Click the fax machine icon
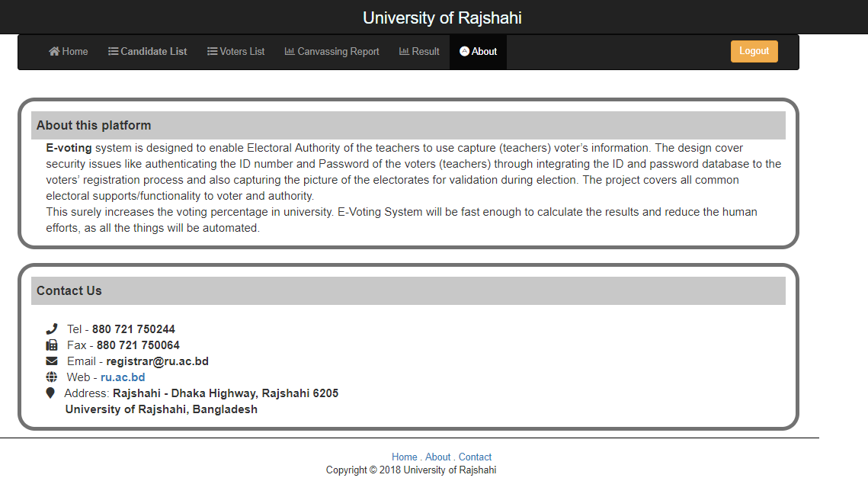This screenshot has height=481, width=868. coord(52,345)
